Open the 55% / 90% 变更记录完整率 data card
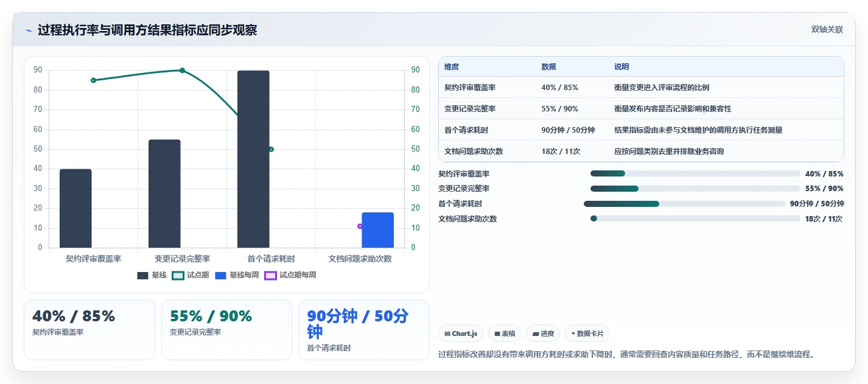The width and height of the screenshot is (868, 384). 226,330
